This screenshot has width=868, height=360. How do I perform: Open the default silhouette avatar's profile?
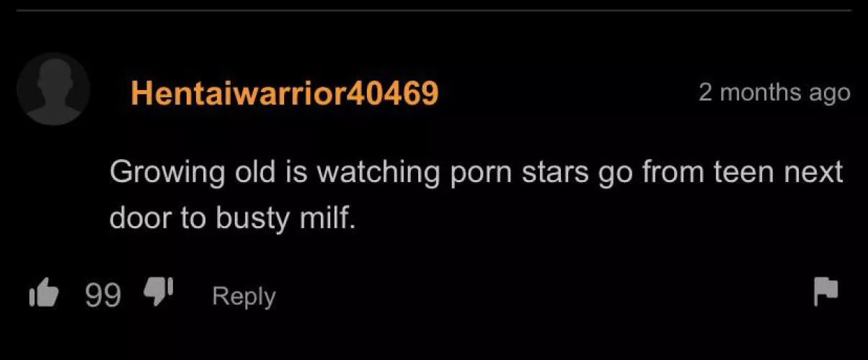[53, 91]
